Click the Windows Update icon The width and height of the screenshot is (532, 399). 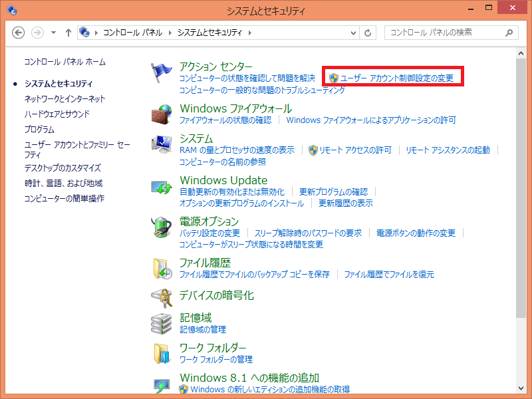pyautogui.click(x=162, y=188)
